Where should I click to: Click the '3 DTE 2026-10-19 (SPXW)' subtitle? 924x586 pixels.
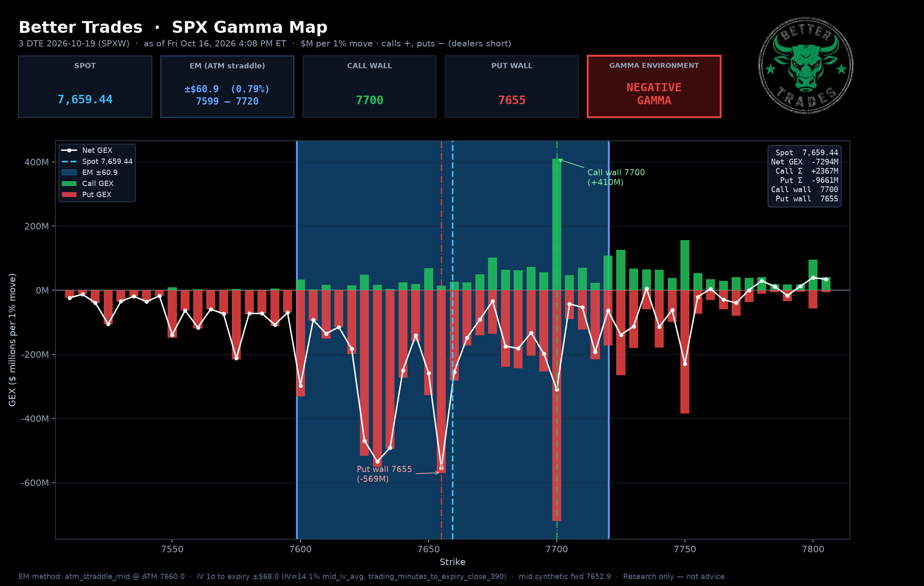74,44
